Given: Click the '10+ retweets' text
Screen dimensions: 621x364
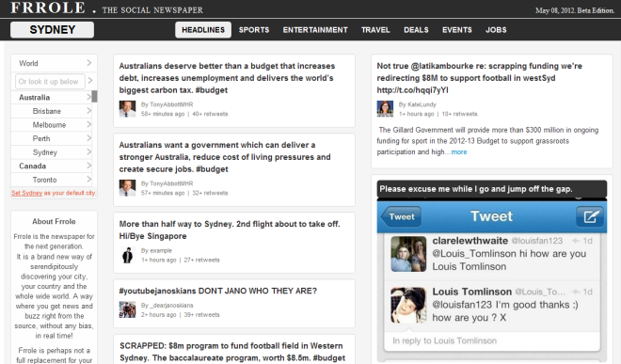Looking at the screenshot, I should 459,114.
